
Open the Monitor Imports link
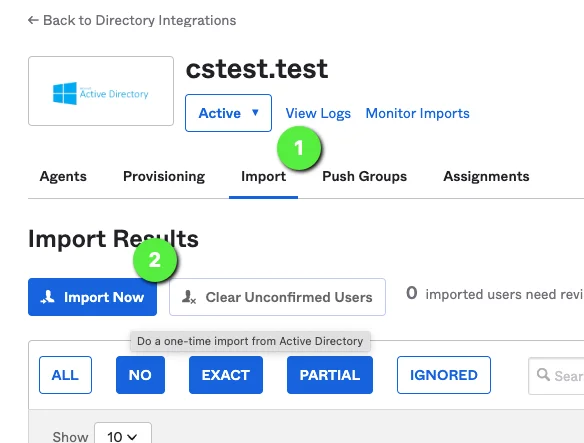418,113
